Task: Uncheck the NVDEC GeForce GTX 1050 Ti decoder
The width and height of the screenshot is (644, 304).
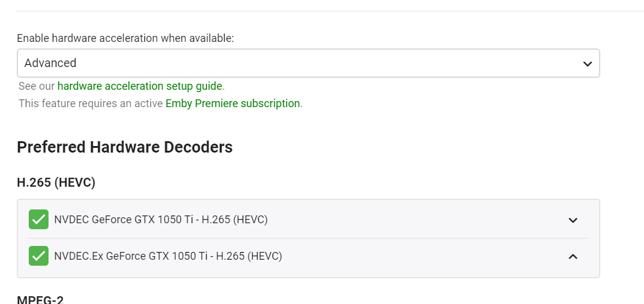Action: click(38, 220)
